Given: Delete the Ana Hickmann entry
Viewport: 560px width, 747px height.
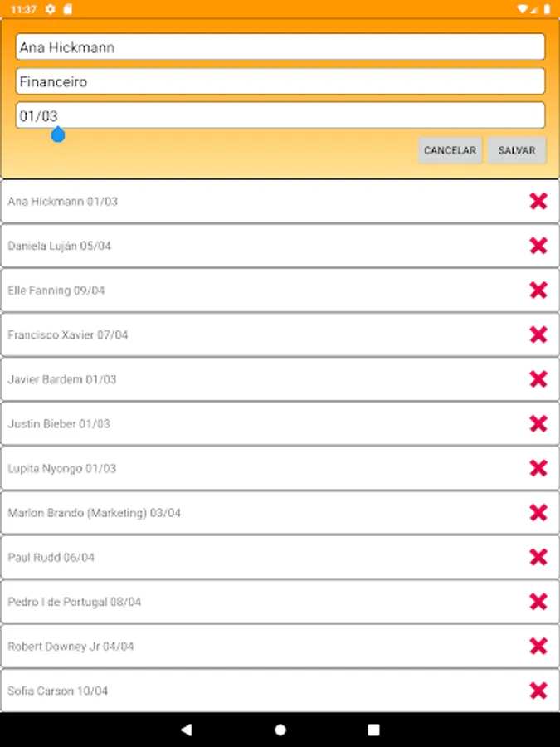Looking at the screenshot, I should (x=538, y=201).
